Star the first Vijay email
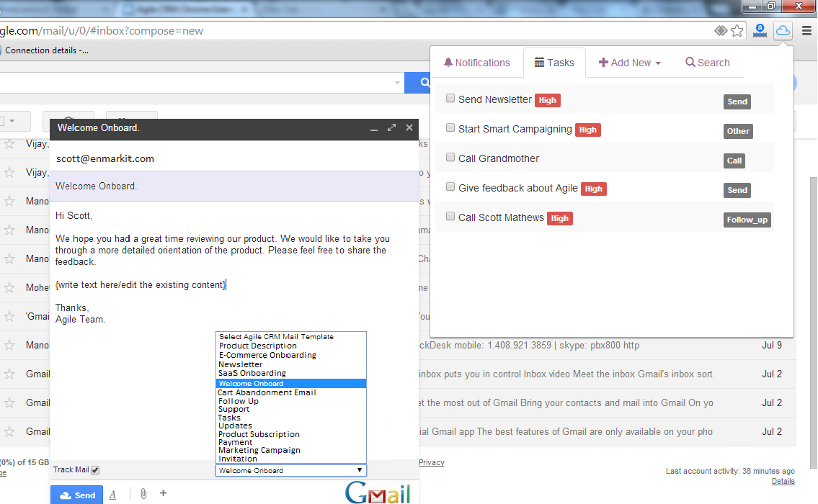The image size is (818, 504). click(9, 144)
